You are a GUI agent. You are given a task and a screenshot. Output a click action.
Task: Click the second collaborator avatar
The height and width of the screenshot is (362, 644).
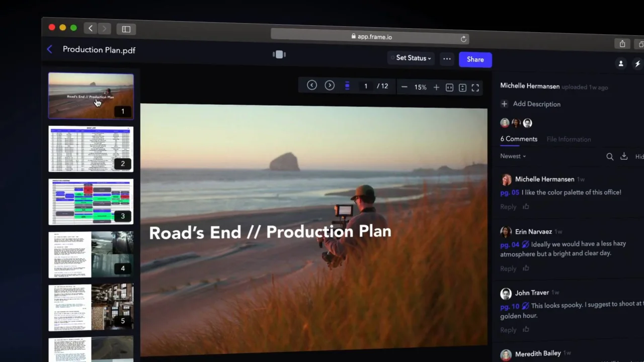click(516, 123)
